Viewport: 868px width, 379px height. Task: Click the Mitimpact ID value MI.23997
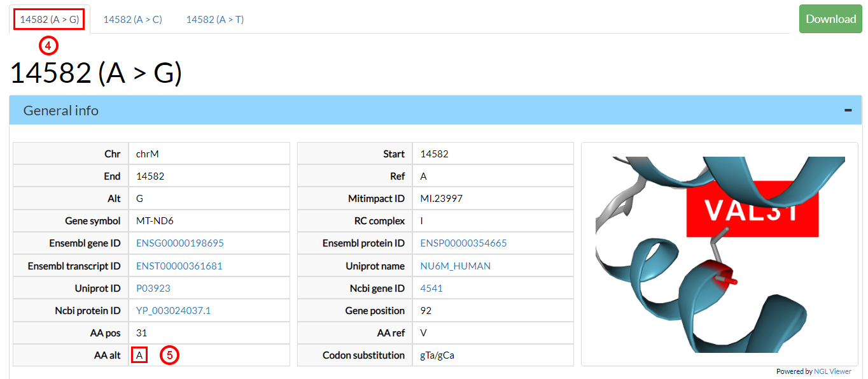click(441, 199)
